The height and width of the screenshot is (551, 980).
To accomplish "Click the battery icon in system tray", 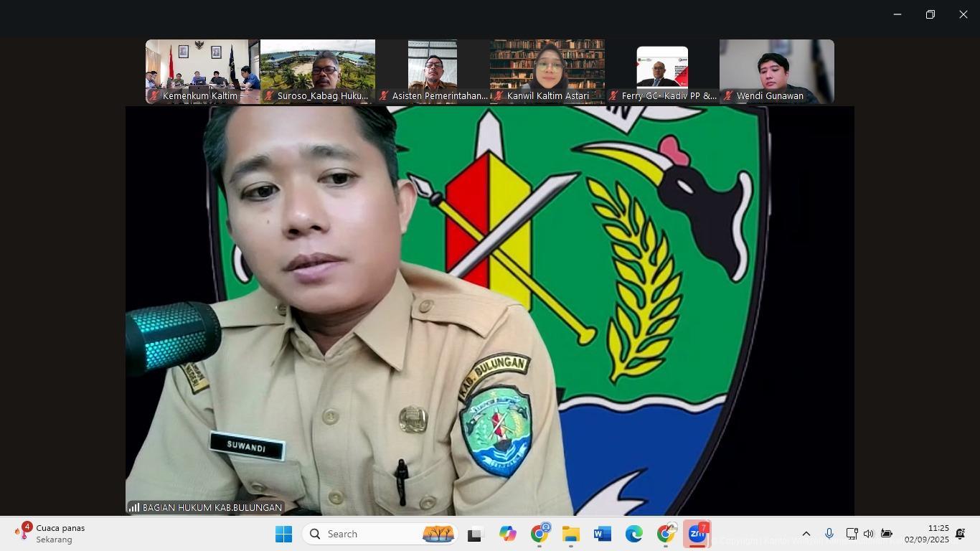I will [887, 534].
